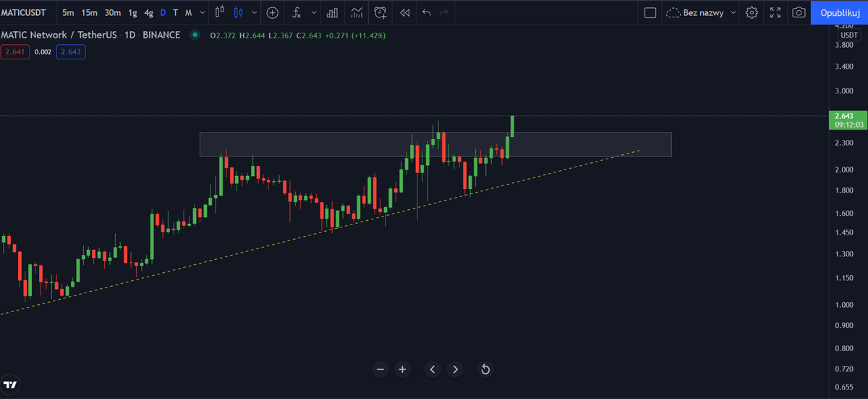868x399 pixels.
Task: Open the bar chart financials icon
Action: click(x=332, y=12)
